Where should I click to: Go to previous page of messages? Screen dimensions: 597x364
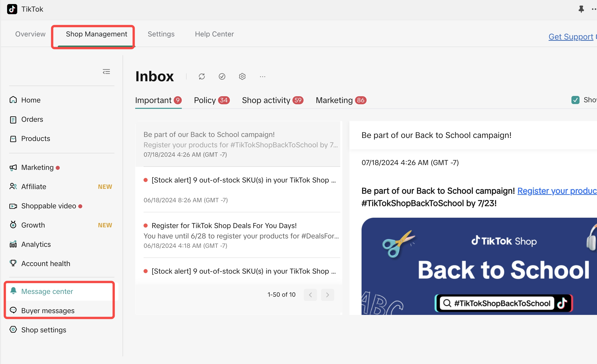pyautogui.click(x=310, y=295)
